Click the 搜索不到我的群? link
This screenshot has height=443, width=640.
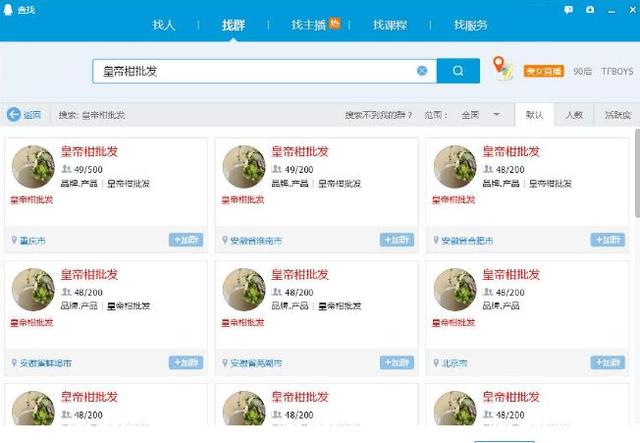click(x=378, y=115)
